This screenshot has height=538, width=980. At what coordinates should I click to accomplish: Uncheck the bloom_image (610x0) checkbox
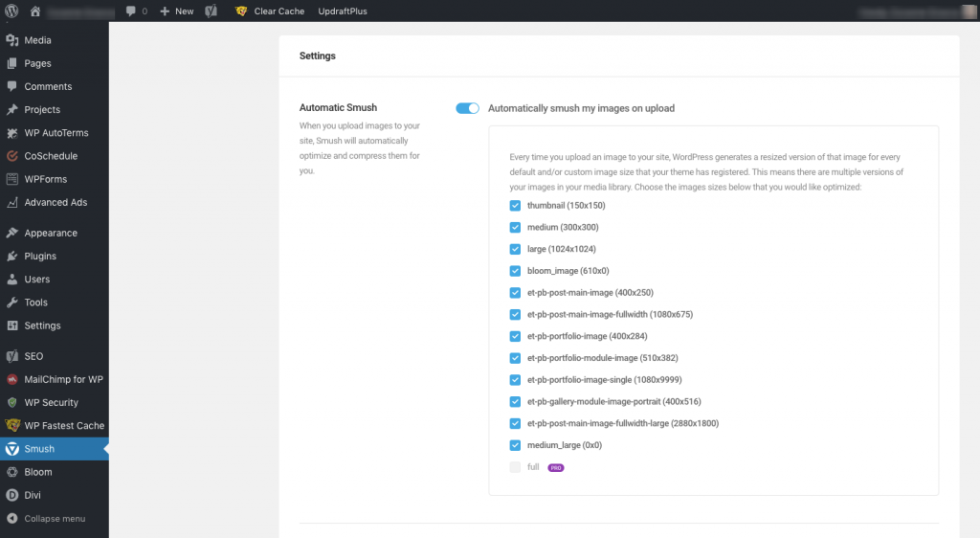[515, 271]
